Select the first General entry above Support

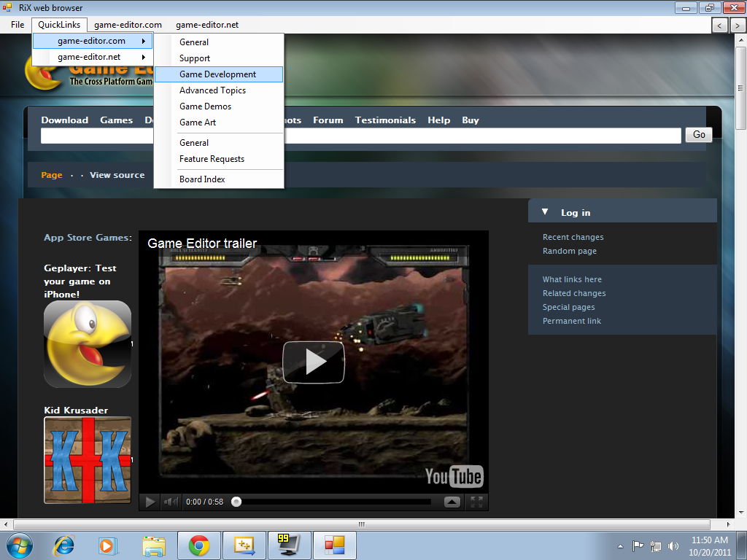[x=219, y=42]
